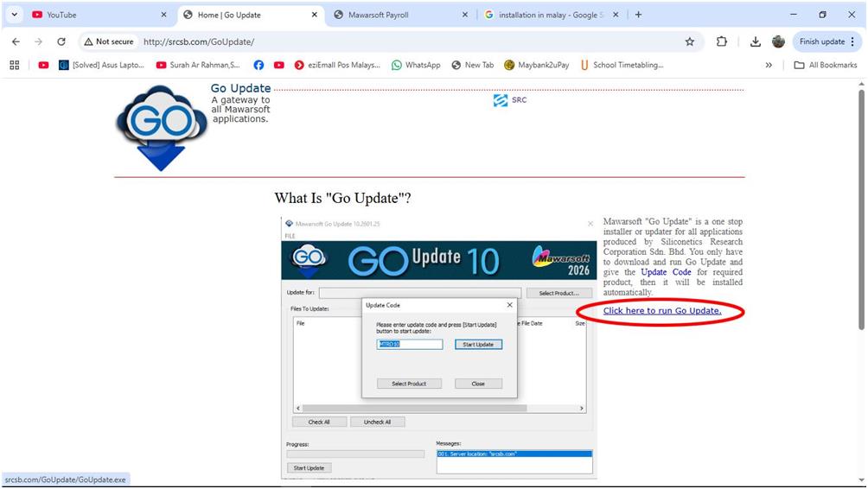Click the 'Click here to run Go Update' link

coord(661,311)
